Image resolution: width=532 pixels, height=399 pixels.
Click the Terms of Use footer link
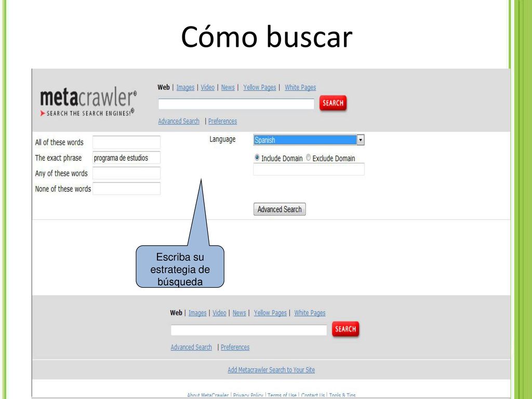pos(282,395)
